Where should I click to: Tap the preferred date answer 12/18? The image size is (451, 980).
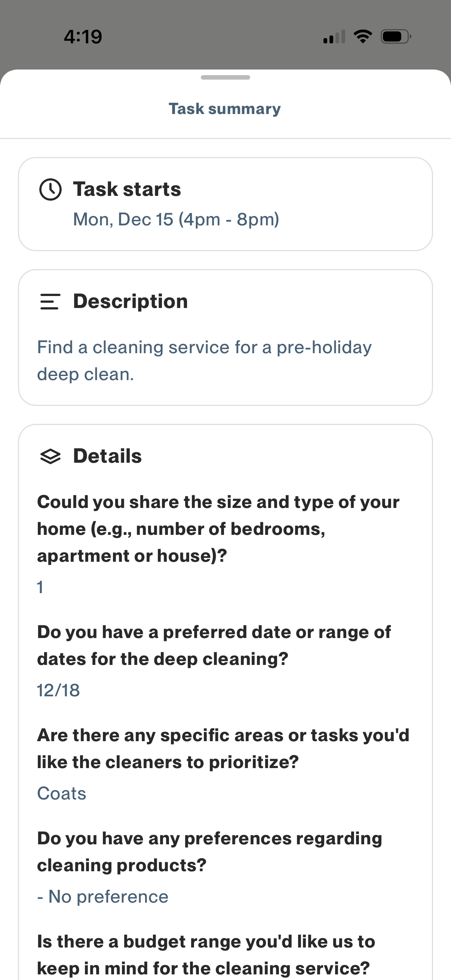[x=59, y=690]
